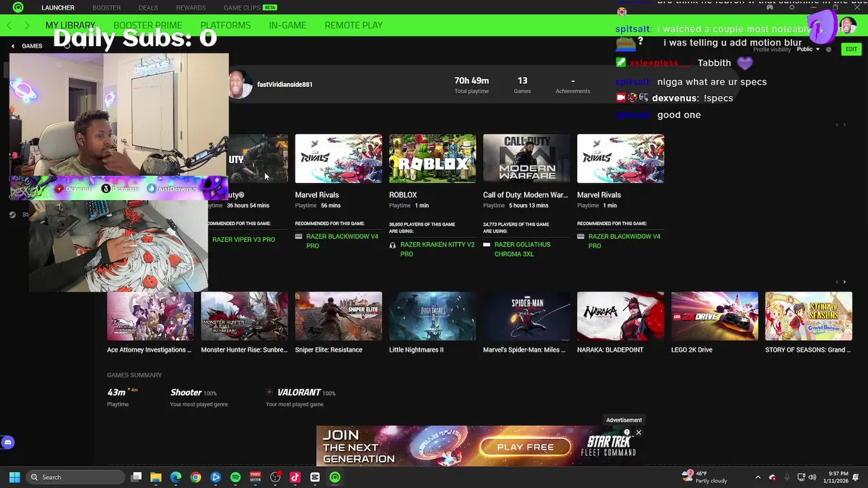Launch Google Chrome from taskbar
868x488 pixels.
(x=195, y=477)
